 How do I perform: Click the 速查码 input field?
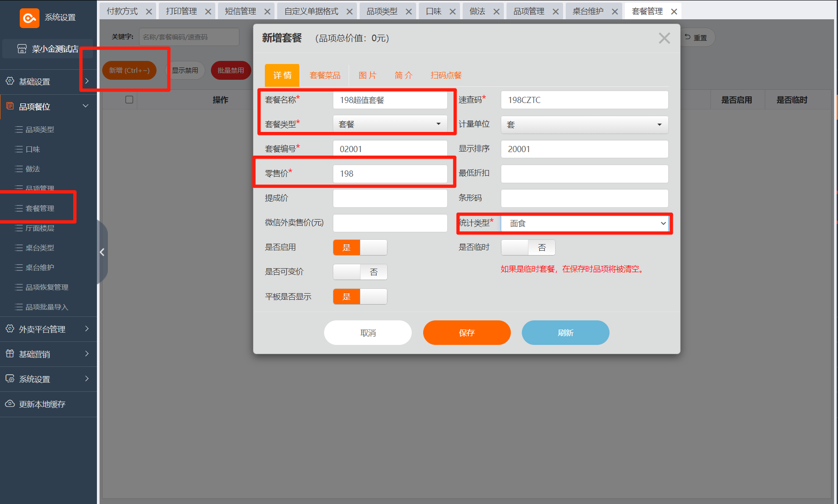[585, 100]
